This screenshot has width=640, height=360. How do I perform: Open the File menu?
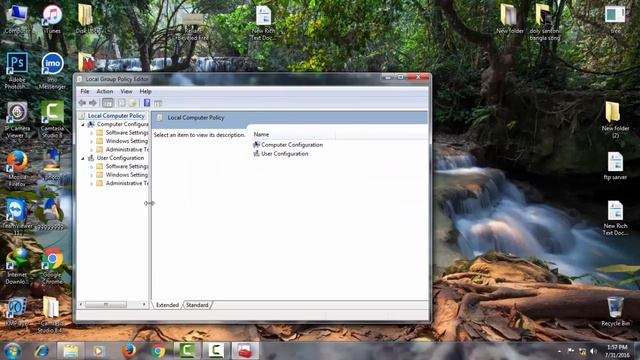tap(84, 91)
